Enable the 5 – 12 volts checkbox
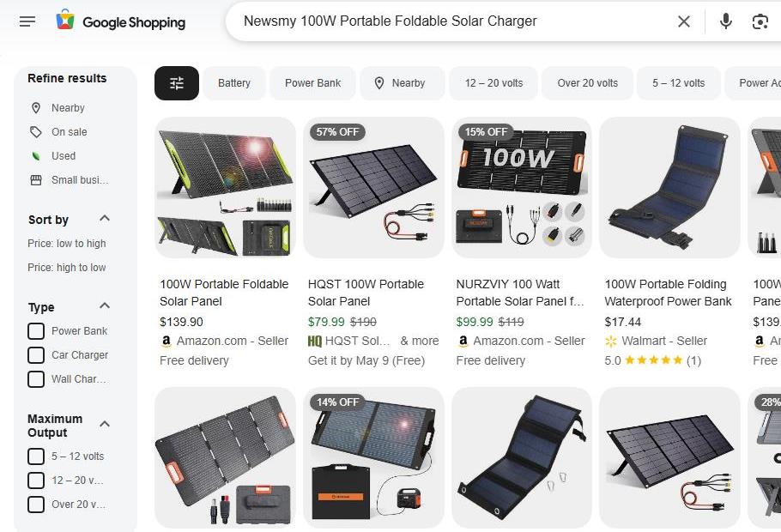 (36, 456)
